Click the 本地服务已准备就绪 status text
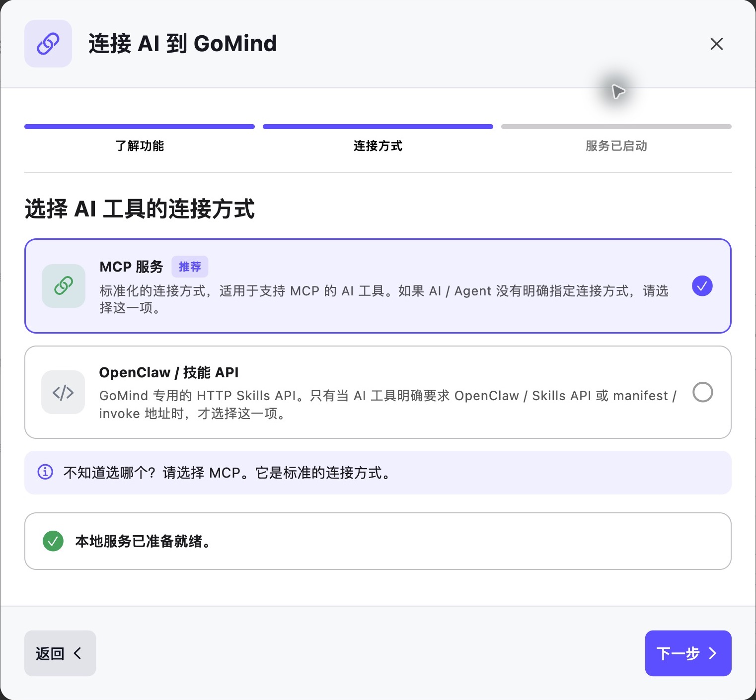 point(143,541)
